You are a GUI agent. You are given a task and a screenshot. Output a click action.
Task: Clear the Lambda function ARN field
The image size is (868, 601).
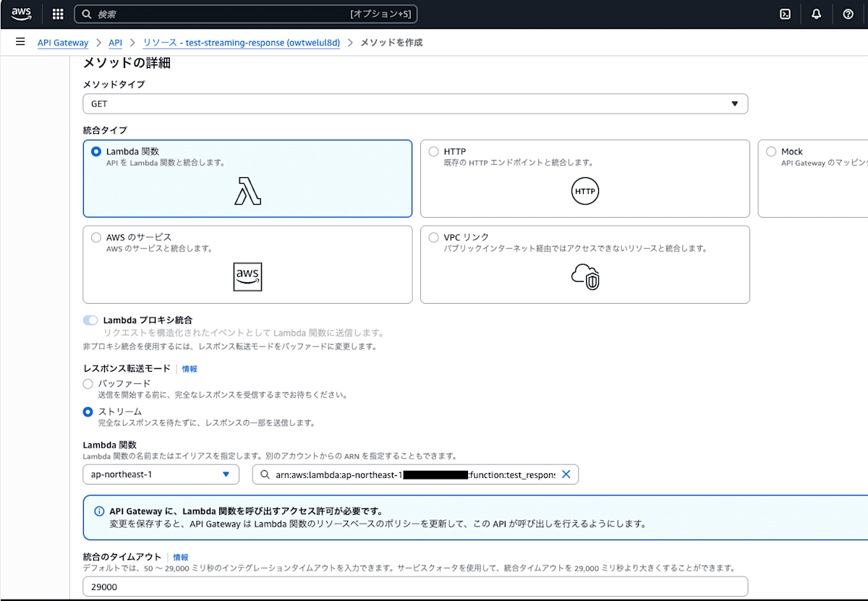pos(566,474)
